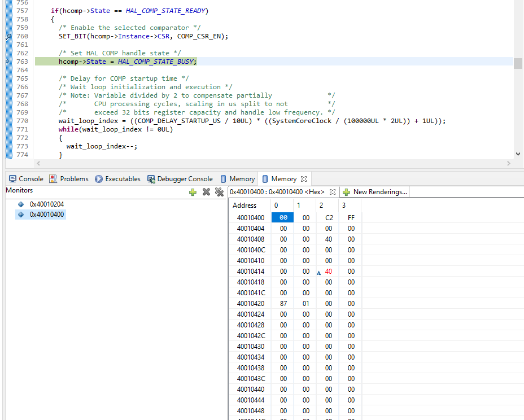Click the Address column header

244,205
